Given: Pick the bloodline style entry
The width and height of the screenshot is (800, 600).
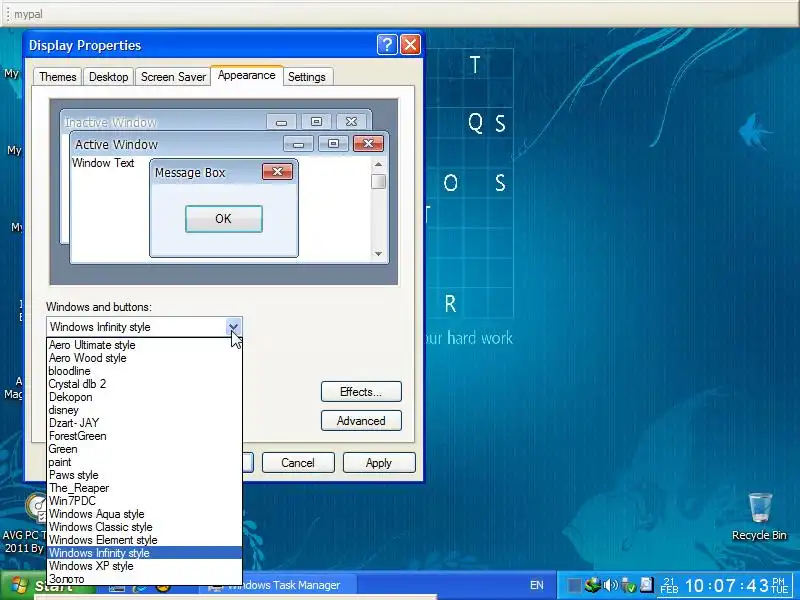Looking at the screenshot, I should click(x=144, y=371).
